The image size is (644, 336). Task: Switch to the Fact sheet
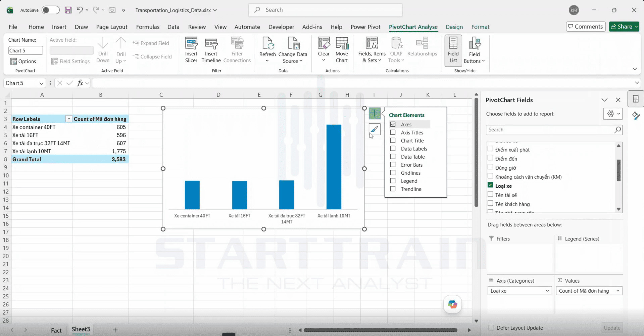(56, 330)
